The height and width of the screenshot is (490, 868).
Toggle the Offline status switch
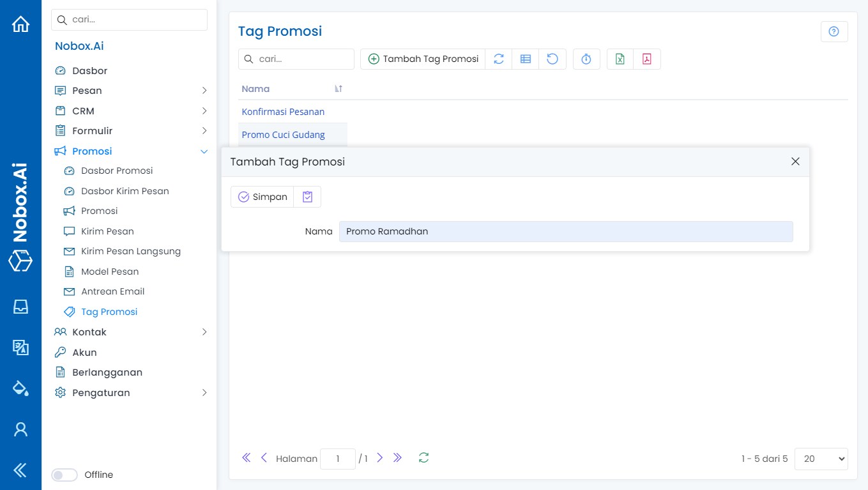click(64, 475)
